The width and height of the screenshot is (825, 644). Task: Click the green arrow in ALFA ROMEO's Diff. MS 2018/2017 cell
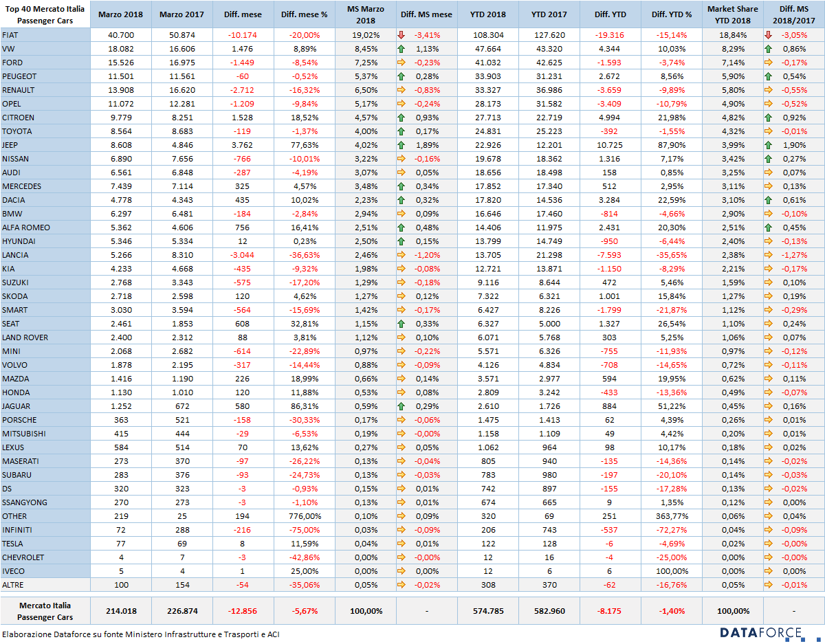[769, 227]
